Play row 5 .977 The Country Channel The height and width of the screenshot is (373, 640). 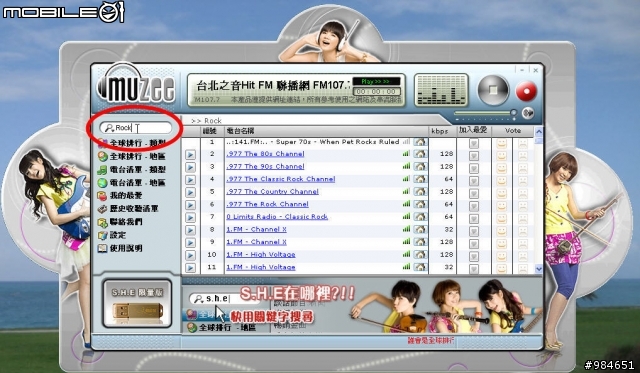tap(190, 193)
